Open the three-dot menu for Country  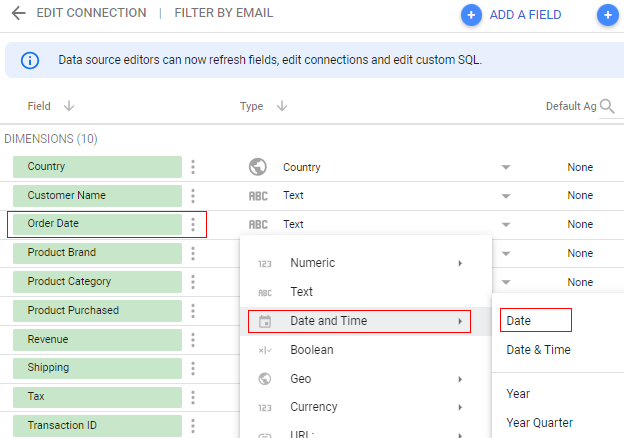[x=193, y=167]
